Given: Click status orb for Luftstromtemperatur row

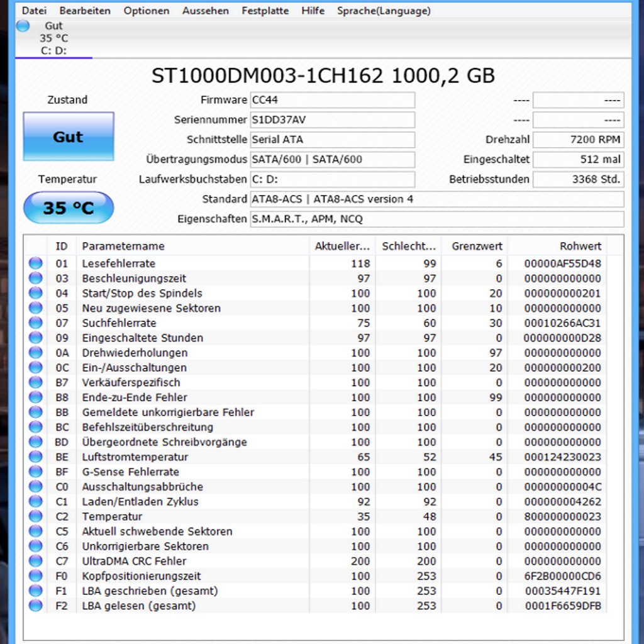Looking at the screenshot, I should pos(36,457).
